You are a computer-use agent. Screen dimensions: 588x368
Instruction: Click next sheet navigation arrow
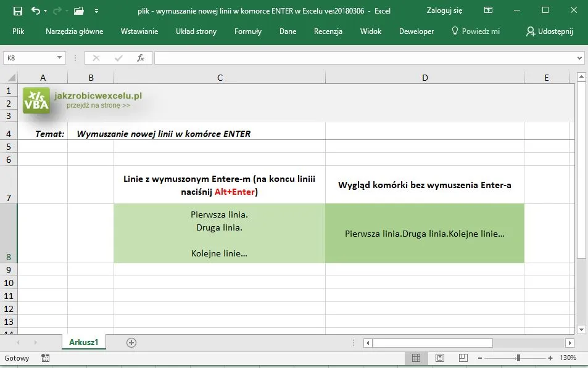(35, 343)
